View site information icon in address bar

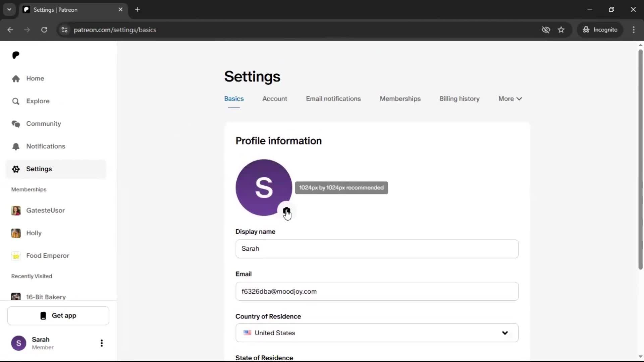[64, 30]
